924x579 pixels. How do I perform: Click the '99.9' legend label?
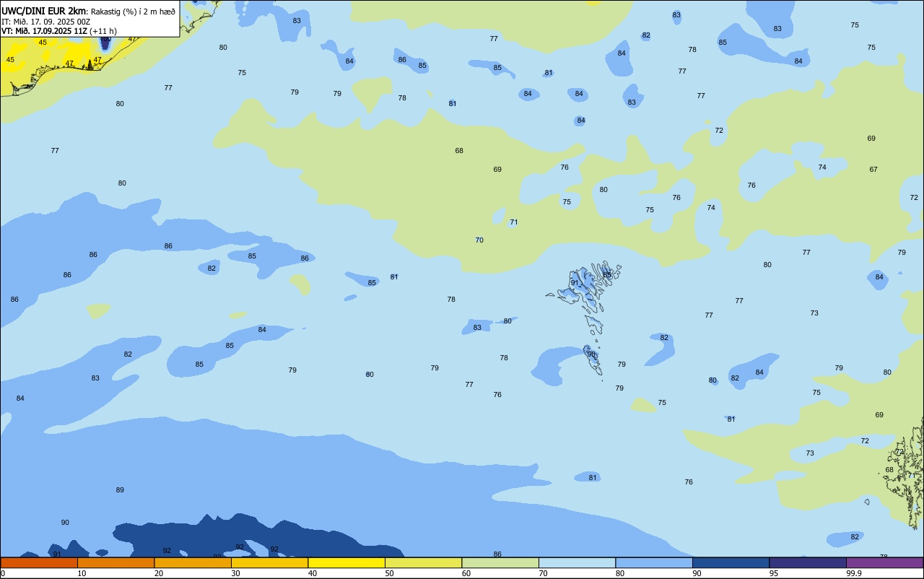(x=854, y=573)
